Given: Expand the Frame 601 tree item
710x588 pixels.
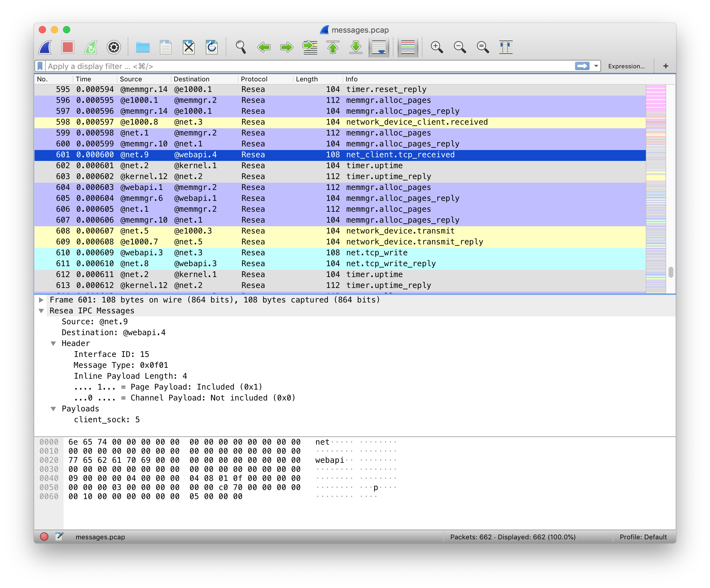Looking at the screenshot, I should [x=41, y=300].
